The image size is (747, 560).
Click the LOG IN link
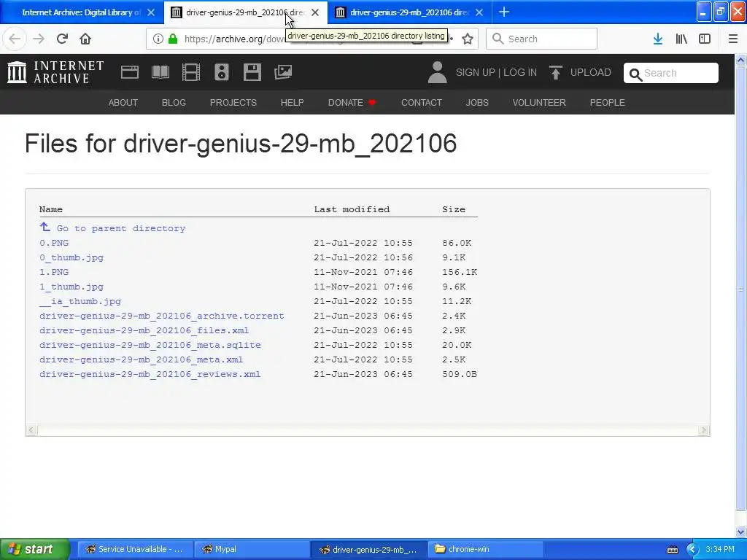pyautogui.click(x=520, y=72)
